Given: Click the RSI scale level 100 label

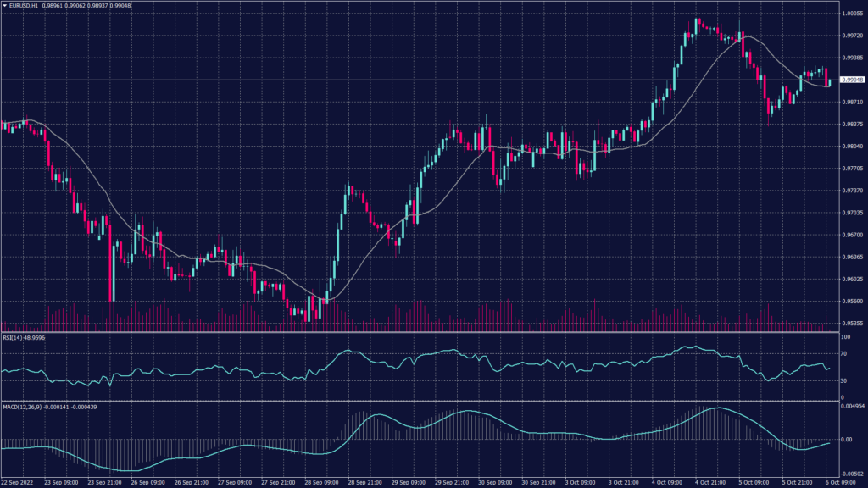Looking at the screenshot, I should [x=847, y=336].
